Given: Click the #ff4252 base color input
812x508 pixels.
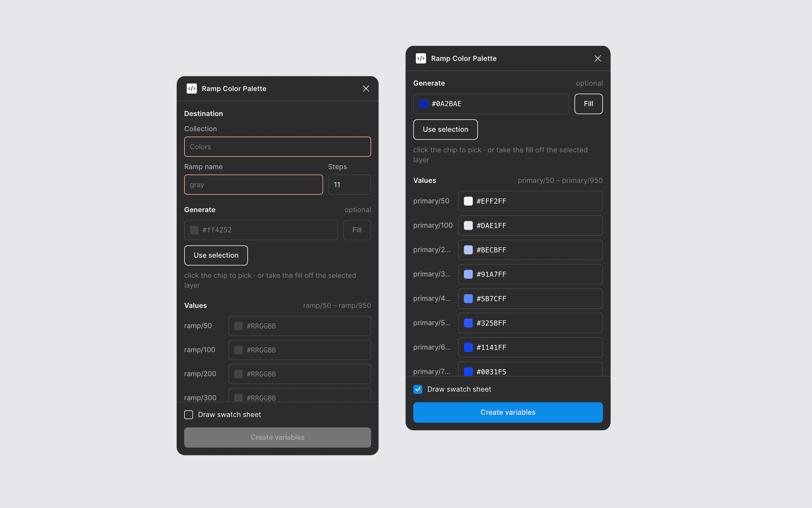Looking at the screenshot, I should click(x=261, y=230).
